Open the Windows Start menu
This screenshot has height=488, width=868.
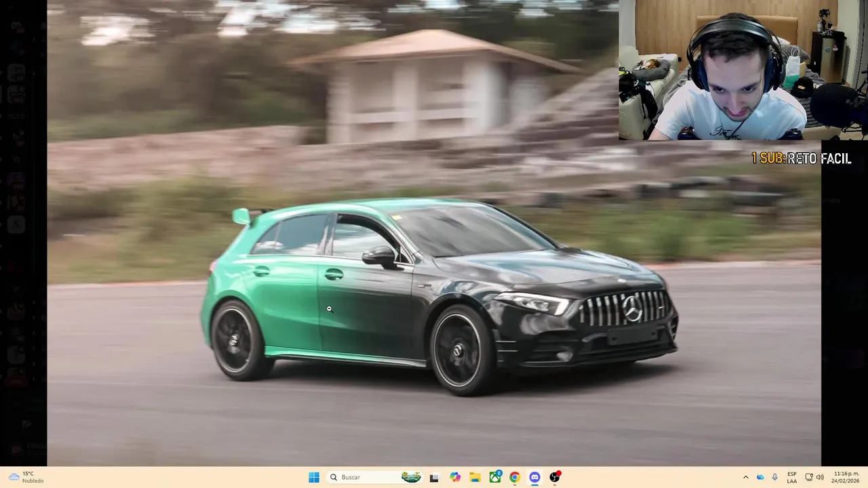314,477
